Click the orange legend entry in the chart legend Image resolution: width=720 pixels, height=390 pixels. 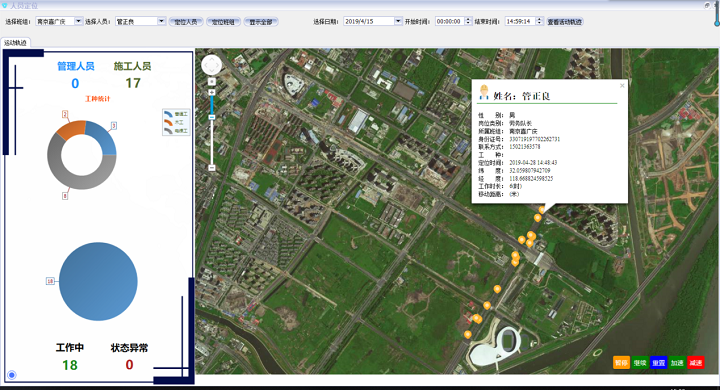[174, 122]
